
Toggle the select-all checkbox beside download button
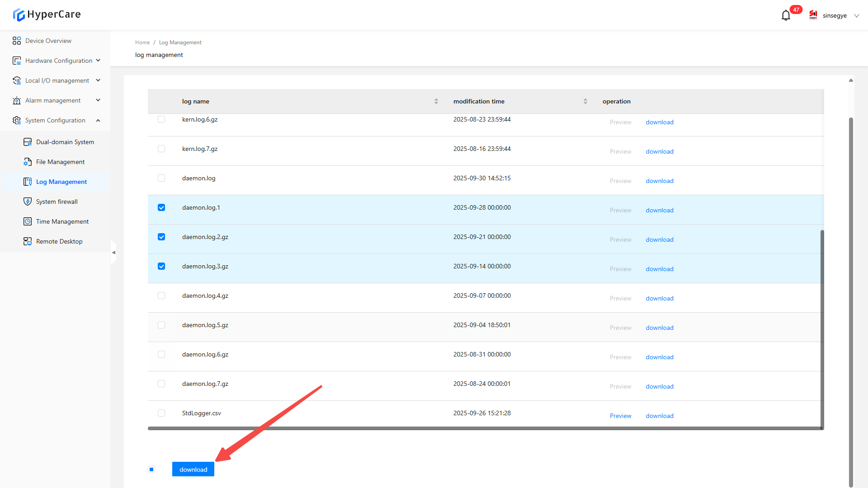151,469
